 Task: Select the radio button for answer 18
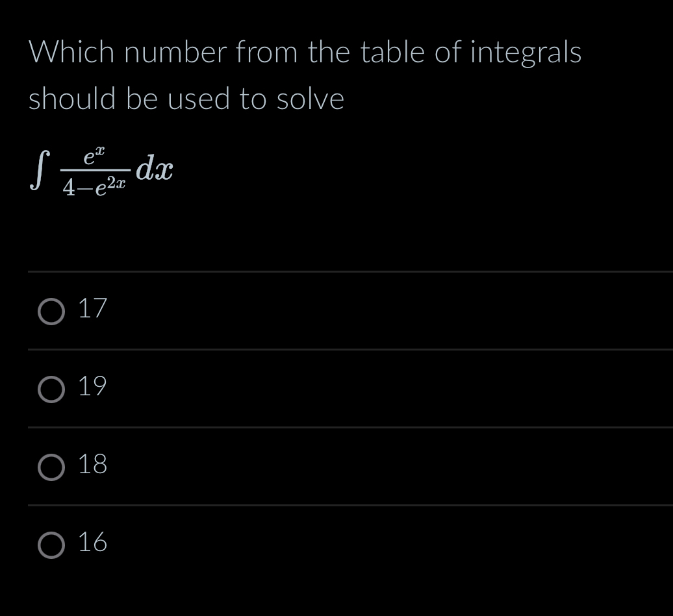tap(51, 469)
